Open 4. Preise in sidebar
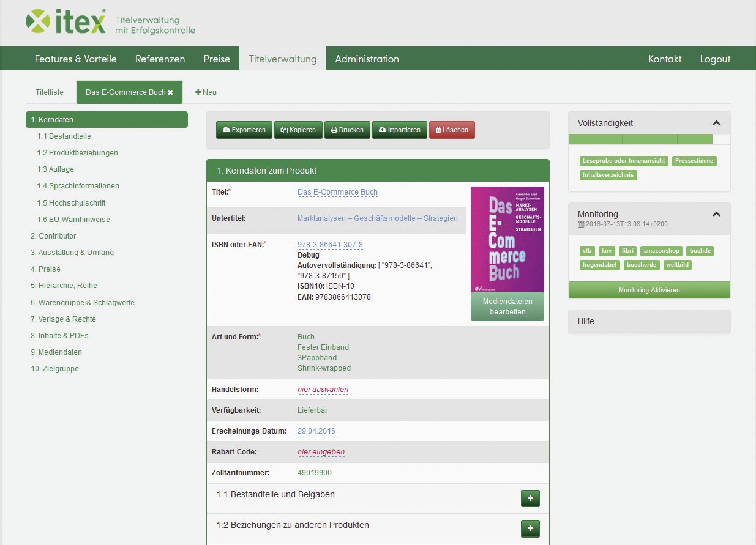The height and width of the screenshot is (545, 756). click(x=45, y=269)
